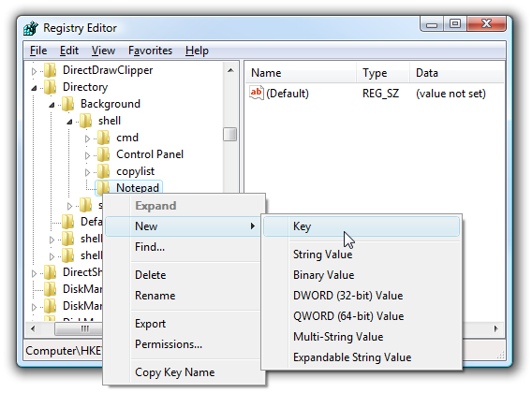Expand the copylist key node
532x393 pixels.
click(87, 172)
